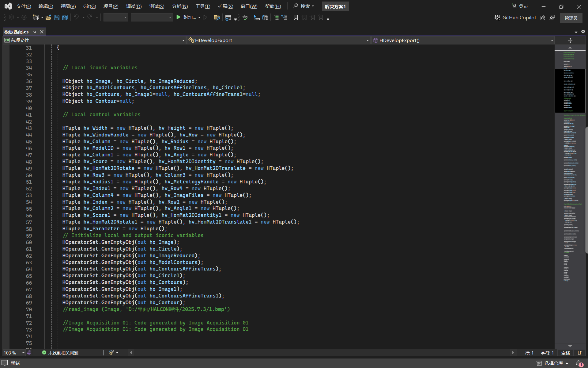Toggle the comment selected lines icon
Image resolution: width=588 pixels, height=368 pixels.
[276, 18]
